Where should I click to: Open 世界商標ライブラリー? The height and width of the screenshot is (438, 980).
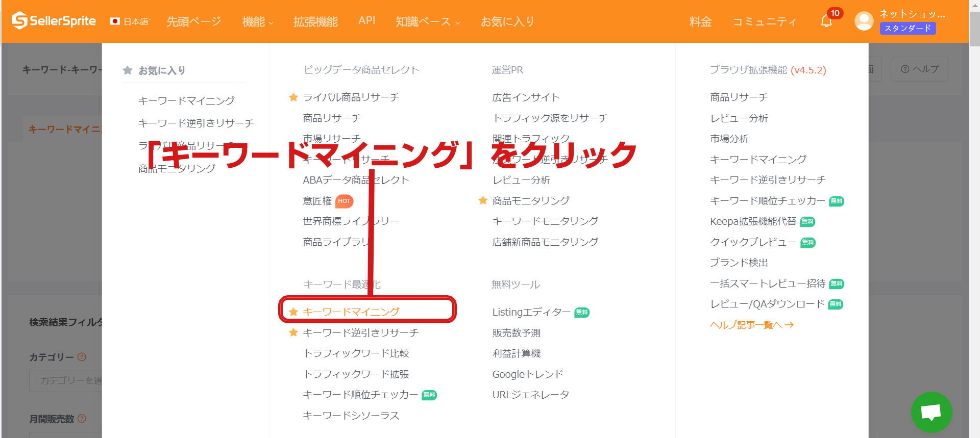(x=351, y=221)
